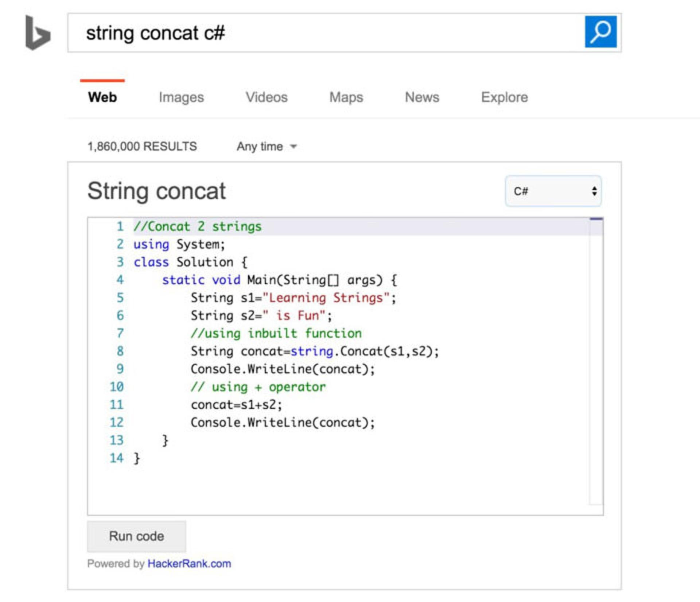The height and width of the screenshot is (602, 700).
Task: Place cursor on the Console.WriteLine line 12
Action: click(x=283, y=423)
